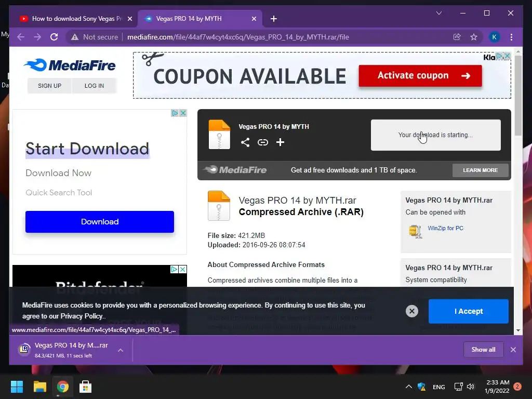Click the ENG language indicator
532x399 pixels.
coord(438,387)
